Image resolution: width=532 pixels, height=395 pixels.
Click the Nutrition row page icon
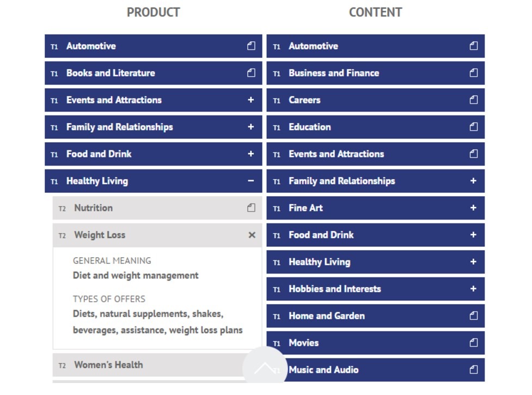(251, 208)
